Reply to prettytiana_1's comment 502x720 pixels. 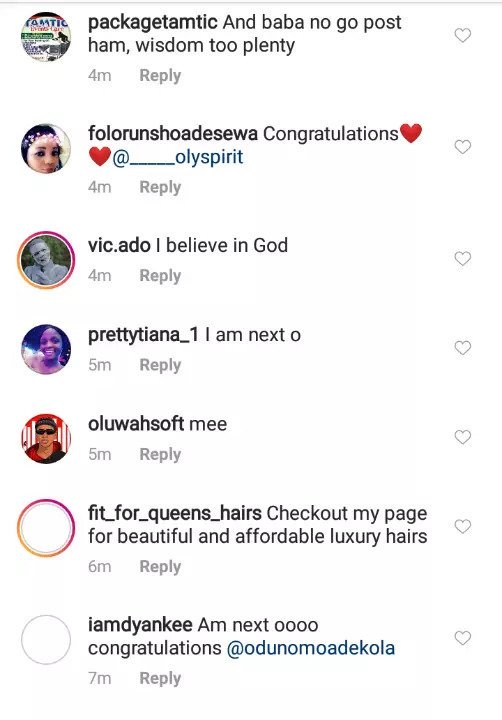point(160,365)
